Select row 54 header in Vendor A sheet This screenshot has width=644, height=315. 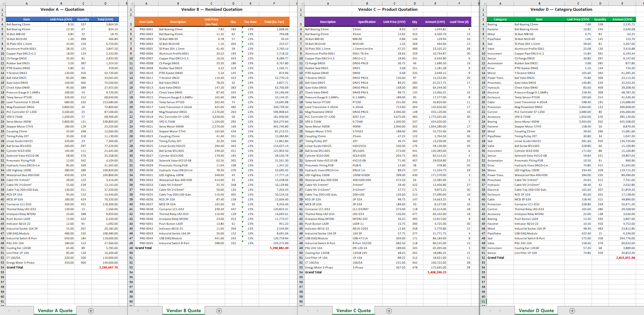[3, 267]
